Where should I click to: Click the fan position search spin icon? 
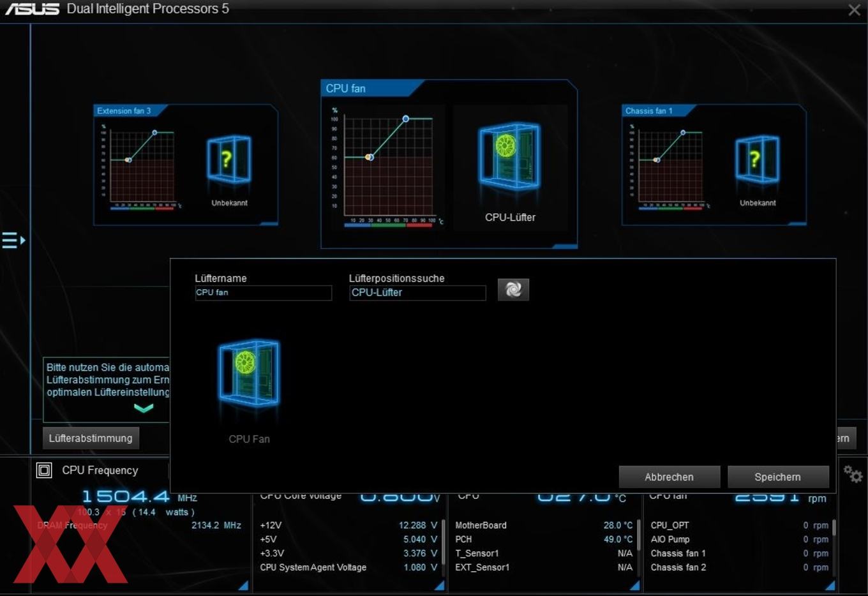pos(513,290)
